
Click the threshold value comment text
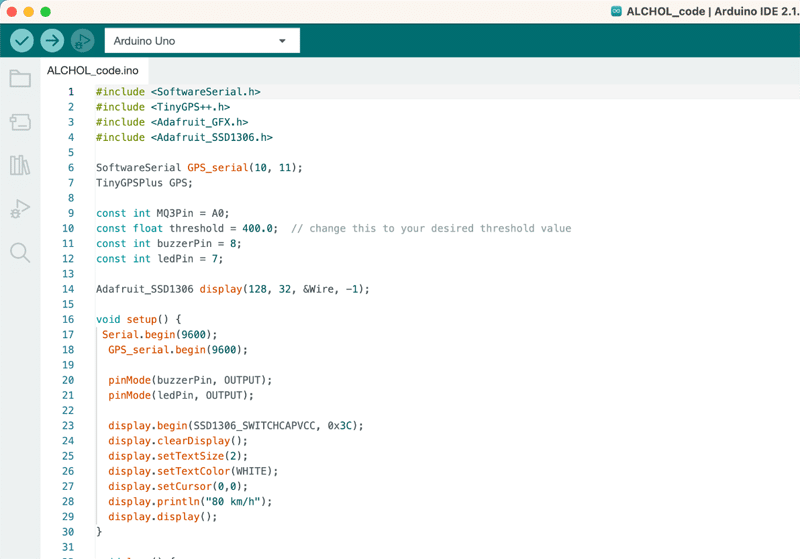point(431,229)
